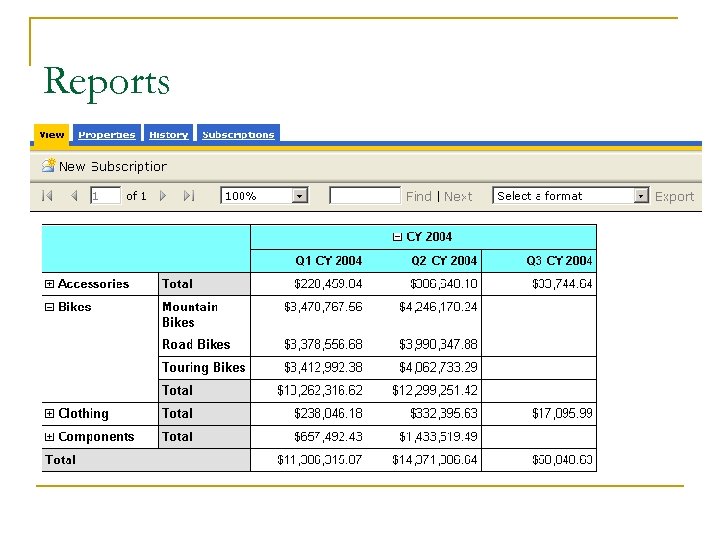Image resolution: width=720 pixels, height=540 pixels.
Task: Click the $3,412,992.38 Touring Bikes cell
Action: pos(323,367)
